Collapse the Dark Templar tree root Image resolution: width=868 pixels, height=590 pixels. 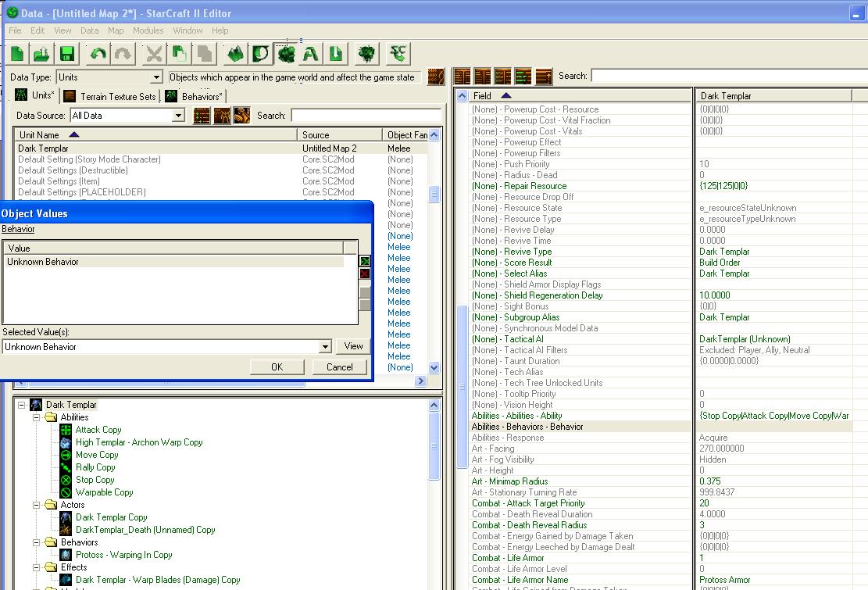[22, 405]
